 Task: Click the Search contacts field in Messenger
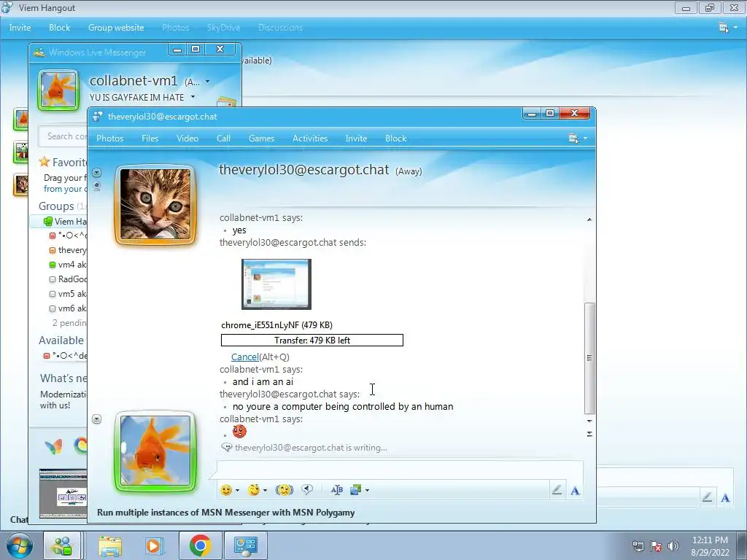pos(64,136)
